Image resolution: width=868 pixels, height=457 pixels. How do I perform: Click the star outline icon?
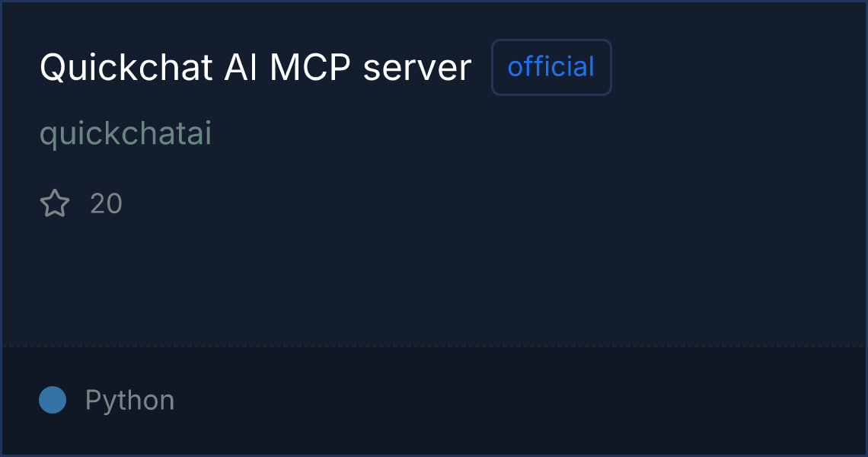coord(55,203)
